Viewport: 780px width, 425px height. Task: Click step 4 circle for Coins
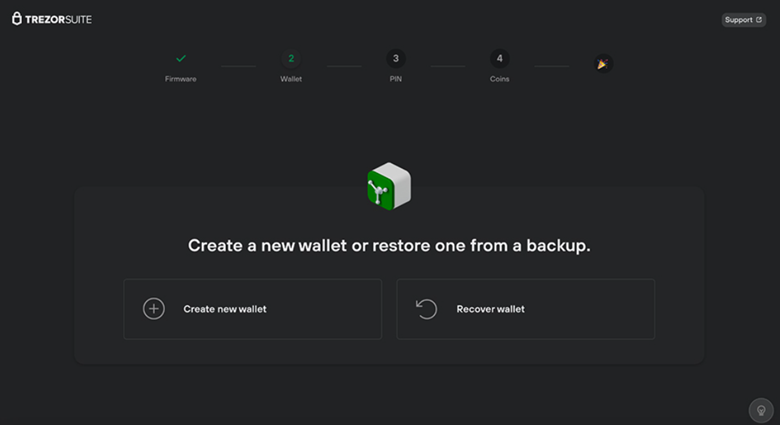pos(499,59)
